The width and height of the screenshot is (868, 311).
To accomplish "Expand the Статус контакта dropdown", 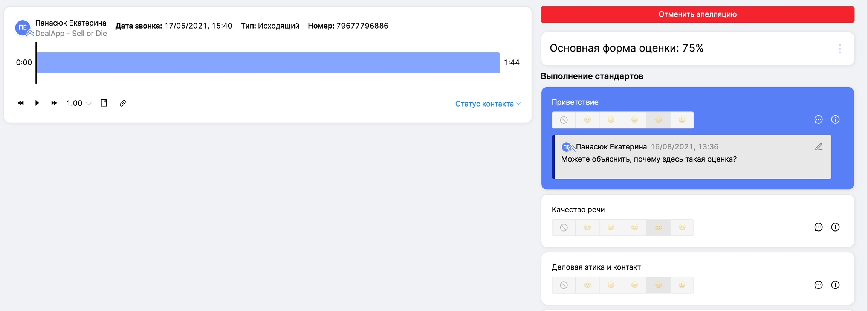I will pos(487,104).
